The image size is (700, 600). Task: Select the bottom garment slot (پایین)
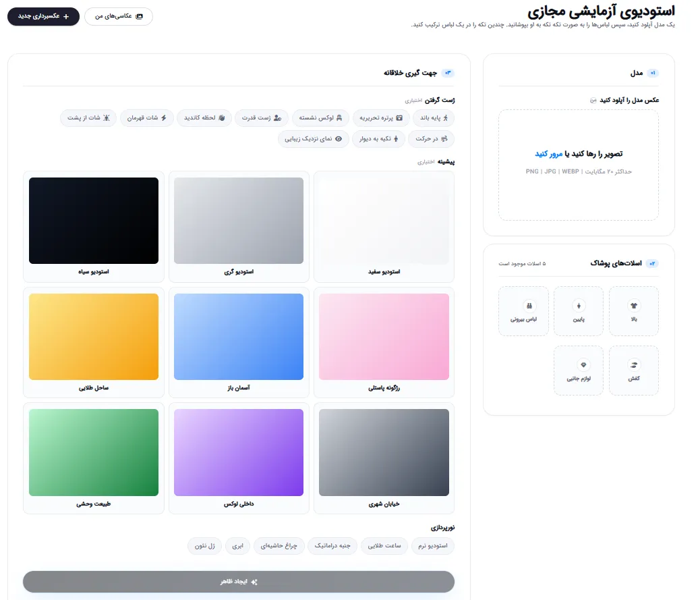[579, 311]
